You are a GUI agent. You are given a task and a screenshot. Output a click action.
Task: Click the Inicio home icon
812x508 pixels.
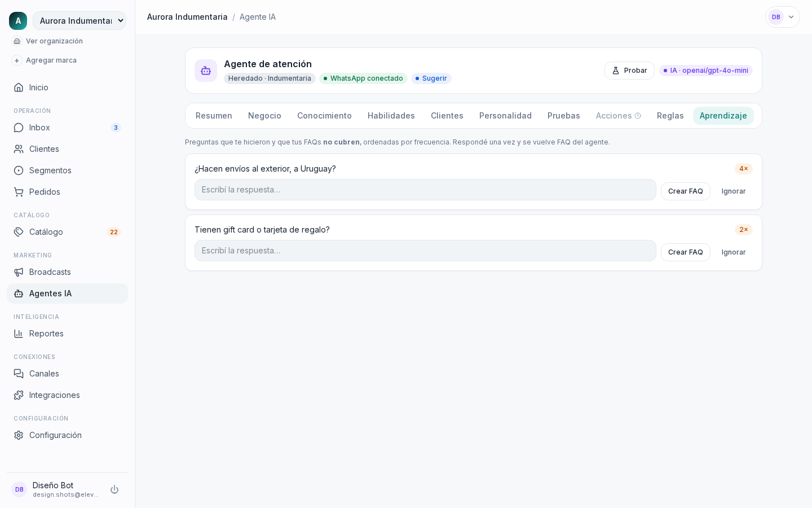(19, 87)
